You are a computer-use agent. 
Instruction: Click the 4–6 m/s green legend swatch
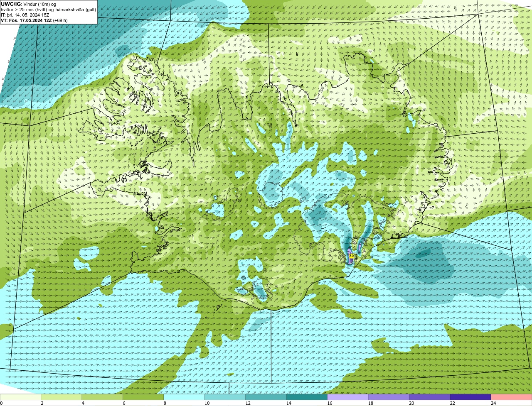click(x=103, y=397)
